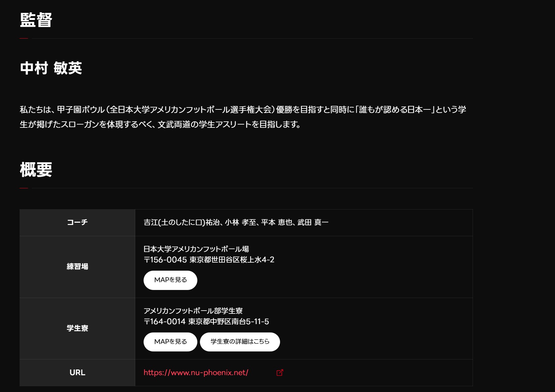Click the 練習場 row label
The height and width of the screenshot is (392, 555).
click(x=77, y=266)
